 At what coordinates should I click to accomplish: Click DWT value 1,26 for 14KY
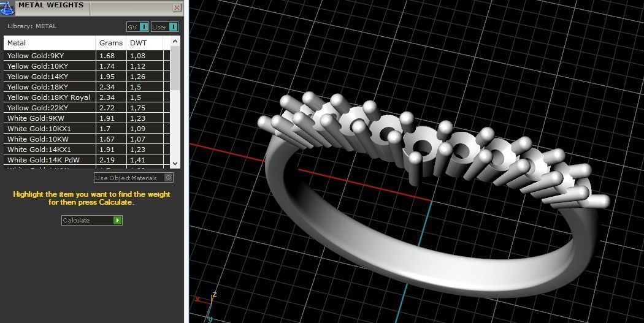point(137,77)
